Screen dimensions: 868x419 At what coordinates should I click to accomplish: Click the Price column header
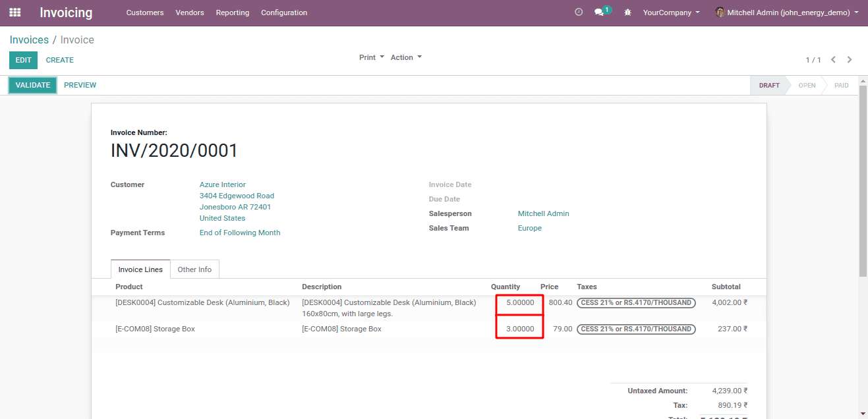[x=549, y=287]
